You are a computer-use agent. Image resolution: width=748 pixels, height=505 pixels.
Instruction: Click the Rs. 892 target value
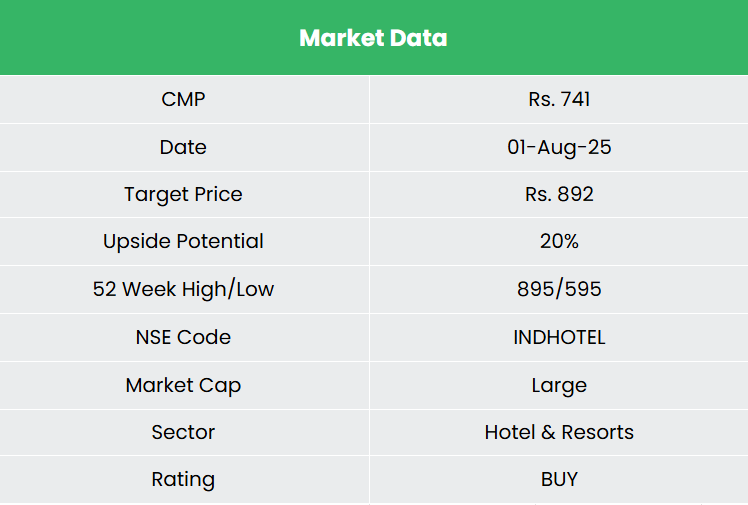[559, 194]
